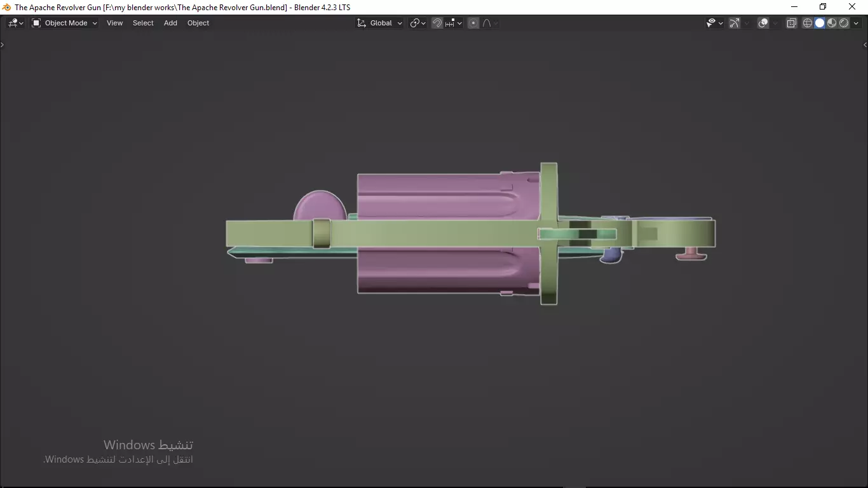The height and width of the screenshot is (488, 868).
Task: Expand the right sidebar region arrow
Action: coord(865,44)
